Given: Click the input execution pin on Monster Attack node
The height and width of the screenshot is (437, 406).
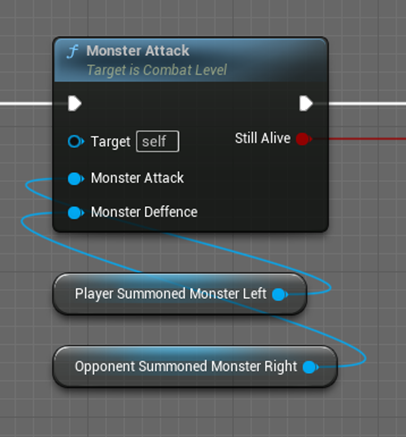Looking at the screenshot, I should point(75,103).
